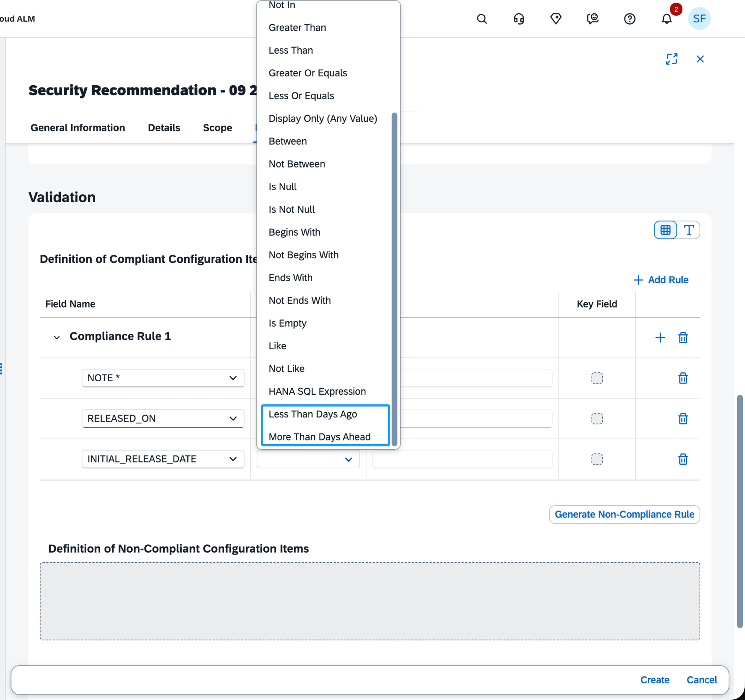745x700 pixels.
Task: Switch to text view for validation
Action: click(x=689, y=230)
